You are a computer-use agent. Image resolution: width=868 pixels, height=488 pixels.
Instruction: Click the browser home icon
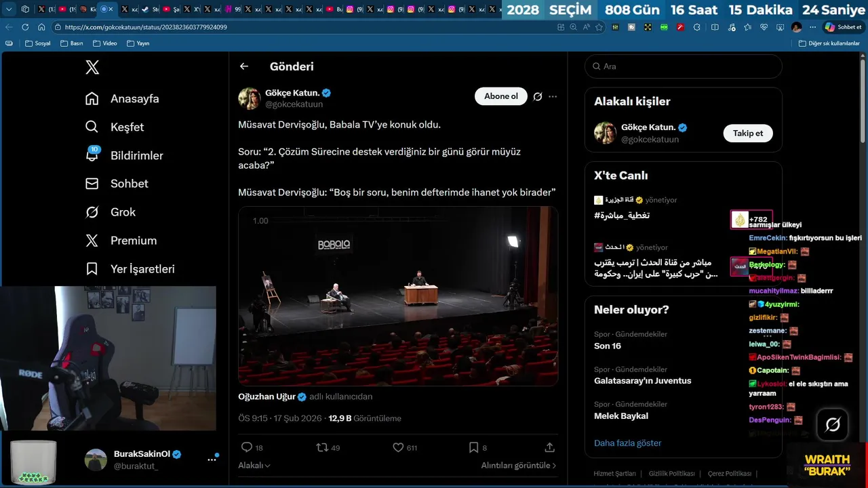[41, 27]
